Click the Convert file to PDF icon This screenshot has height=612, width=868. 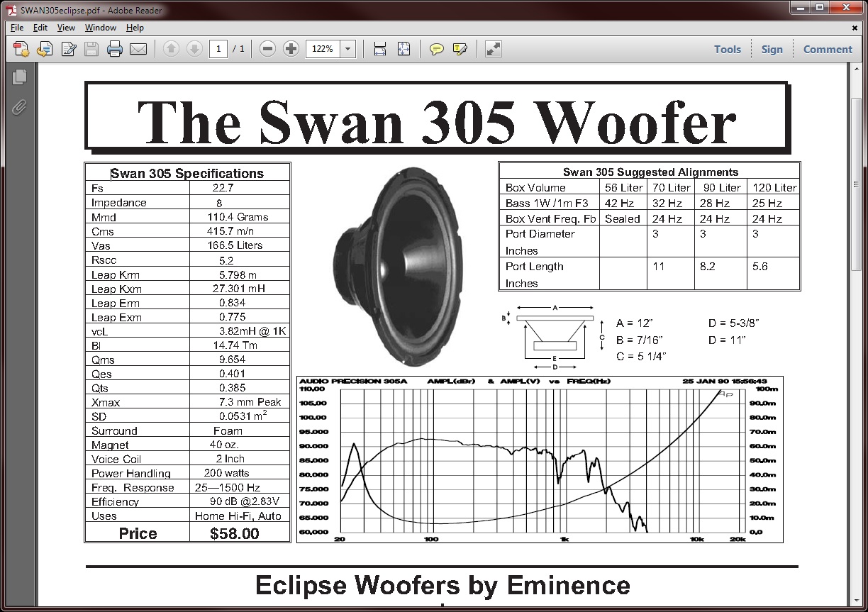[x=45, y=49]
